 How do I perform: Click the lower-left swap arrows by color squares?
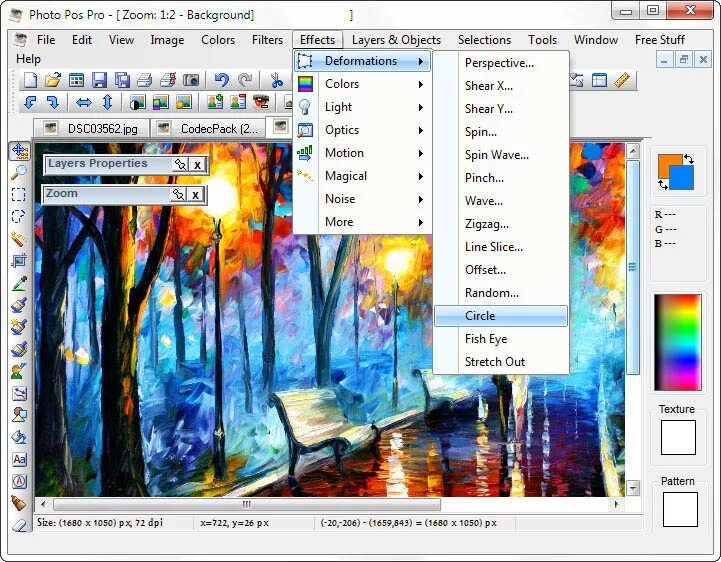[x=663, y=185]
